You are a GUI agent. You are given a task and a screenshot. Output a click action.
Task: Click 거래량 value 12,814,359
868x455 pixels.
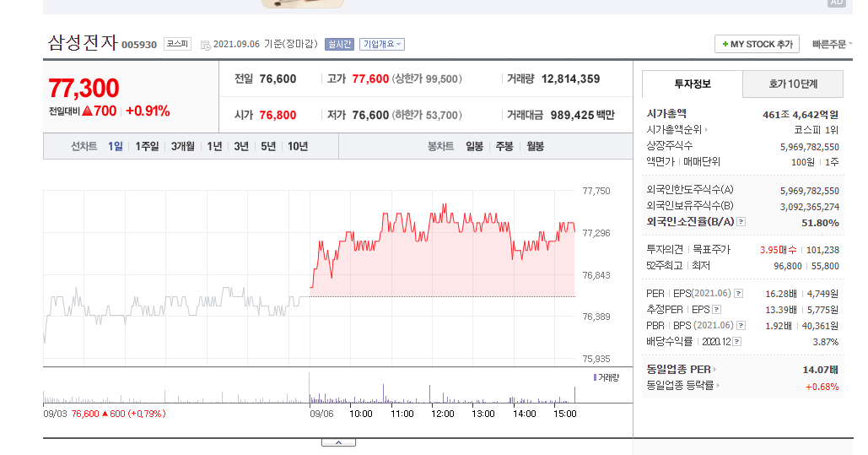tap(571, 79)
